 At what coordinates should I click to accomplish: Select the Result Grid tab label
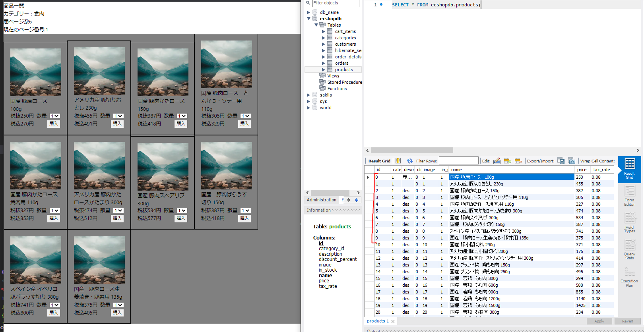click(x=379, y=161)
